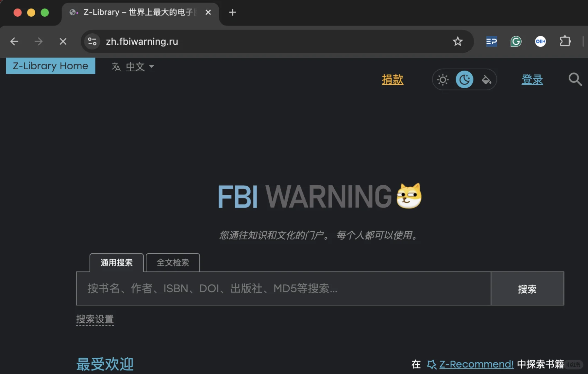Viewport: 588px width, 374px height.
Task: Go back to the previous page
Action: (14, 42)
